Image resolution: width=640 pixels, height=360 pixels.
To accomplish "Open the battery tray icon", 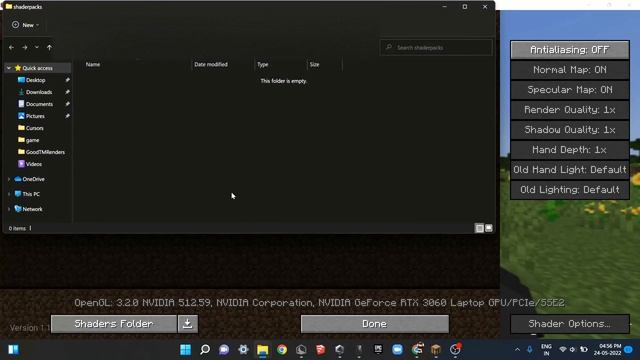I will (584, 350).
